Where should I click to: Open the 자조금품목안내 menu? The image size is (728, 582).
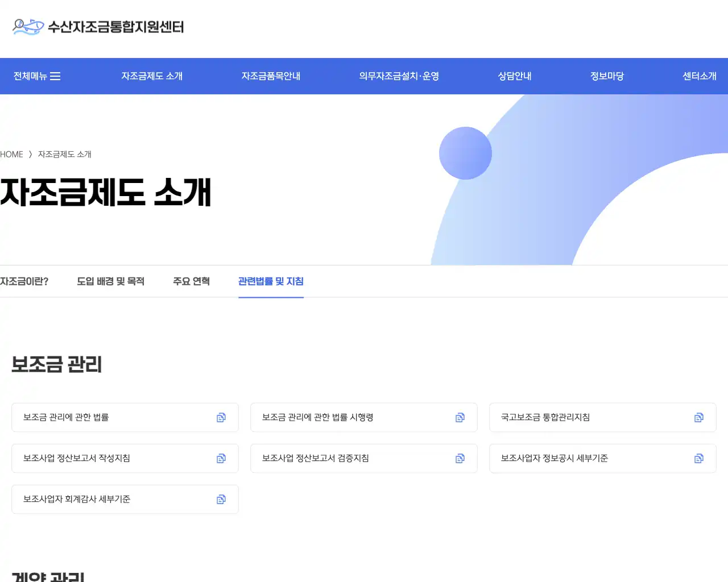(x=271, y=76)
